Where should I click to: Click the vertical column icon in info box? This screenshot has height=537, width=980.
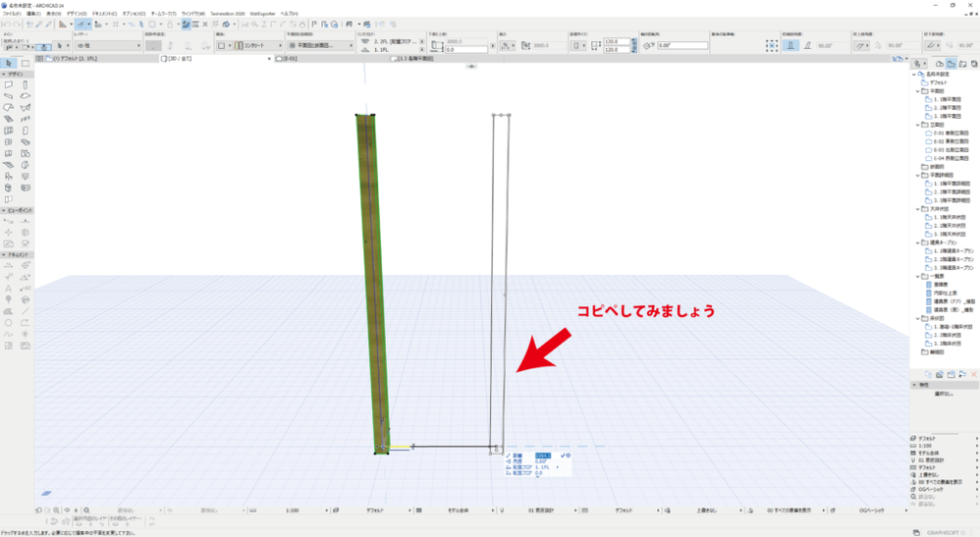pyautogui.click(x=791, y=45)
